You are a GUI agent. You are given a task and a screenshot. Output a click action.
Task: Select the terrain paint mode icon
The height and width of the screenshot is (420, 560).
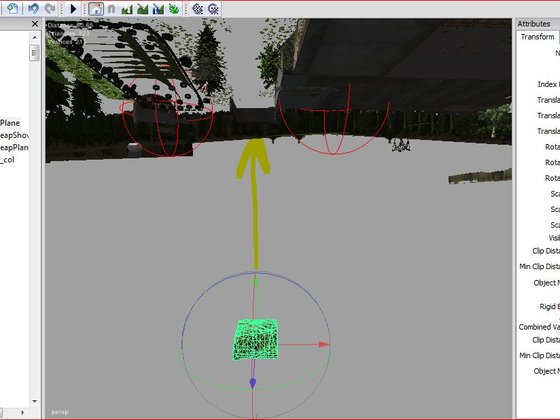pos(143,9)
